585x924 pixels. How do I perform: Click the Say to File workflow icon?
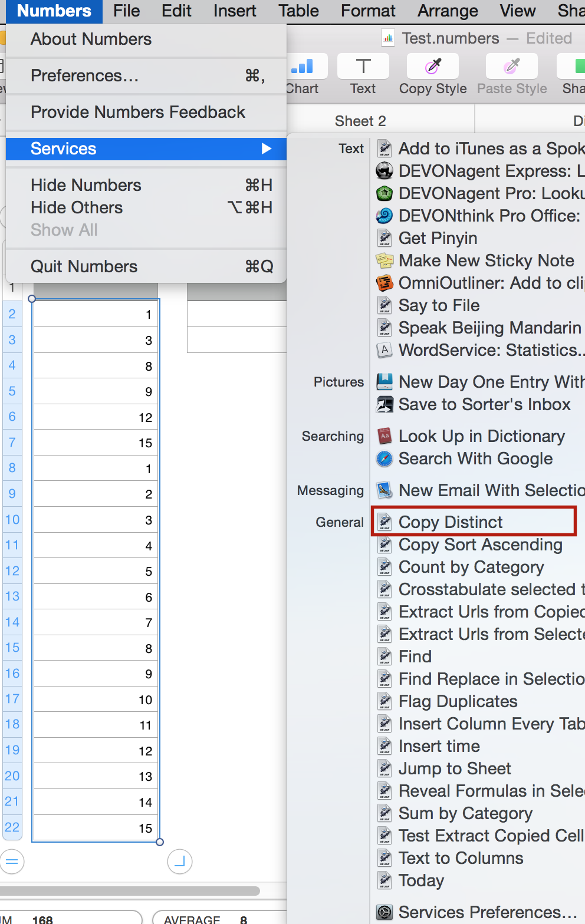click(x=384, y=305)
